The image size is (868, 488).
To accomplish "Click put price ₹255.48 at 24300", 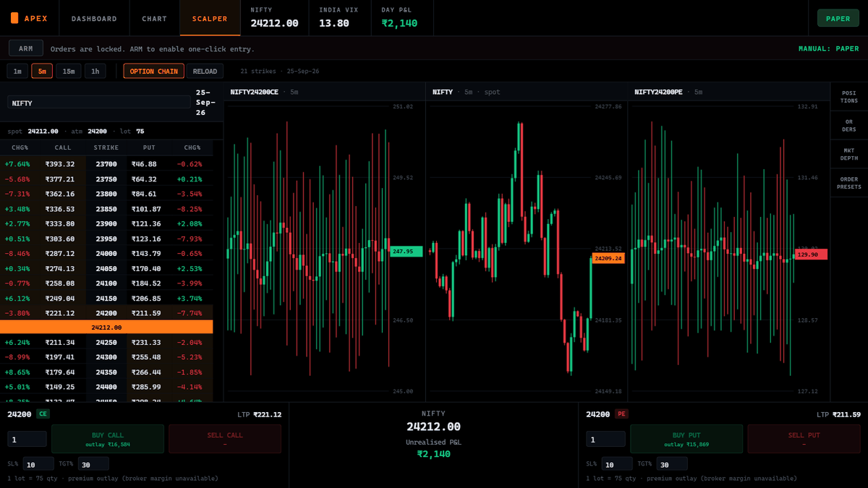I will pos(146,357).
